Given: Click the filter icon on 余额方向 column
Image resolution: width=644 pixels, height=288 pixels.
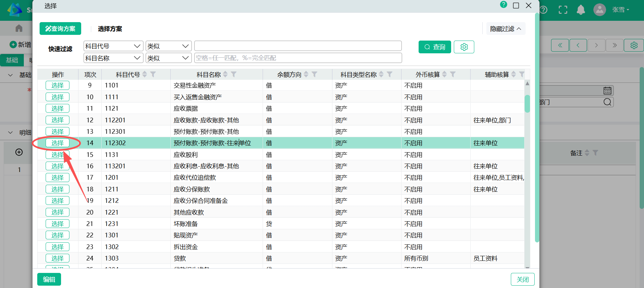Looking at the screenshot, I should point(314,74).
